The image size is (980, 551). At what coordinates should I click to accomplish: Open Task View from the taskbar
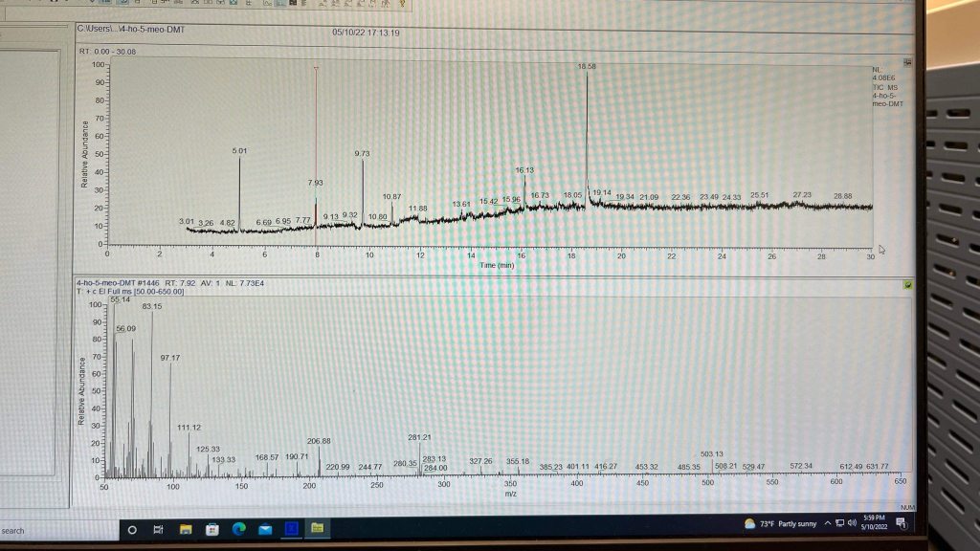159,529
